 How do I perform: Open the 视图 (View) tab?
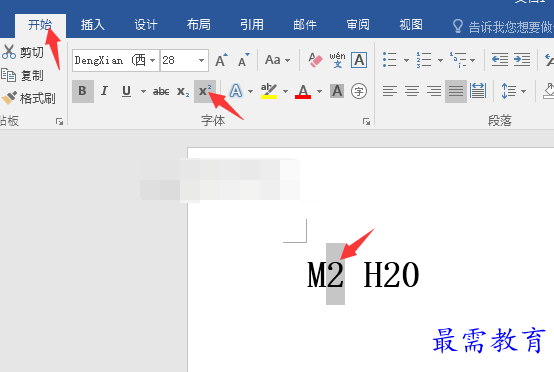[411, 25]
